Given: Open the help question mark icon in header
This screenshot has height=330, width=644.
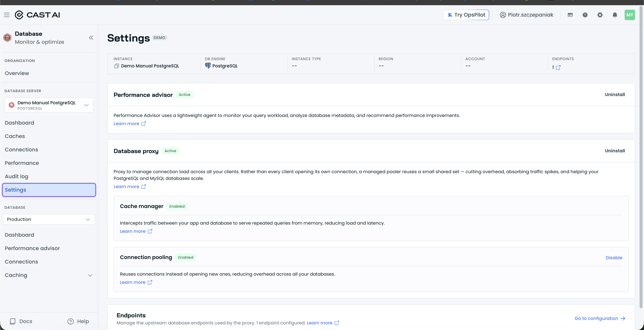Looking at the screenshot, I should click(x=585, y=15).
